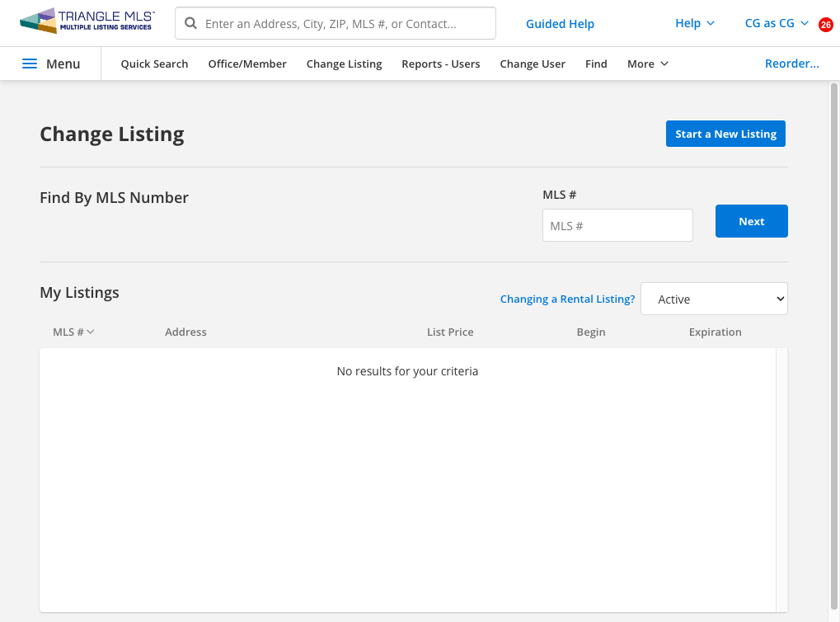Focus the address, city, ZIP search field
The image size is (840, 622).
point(336,23)
